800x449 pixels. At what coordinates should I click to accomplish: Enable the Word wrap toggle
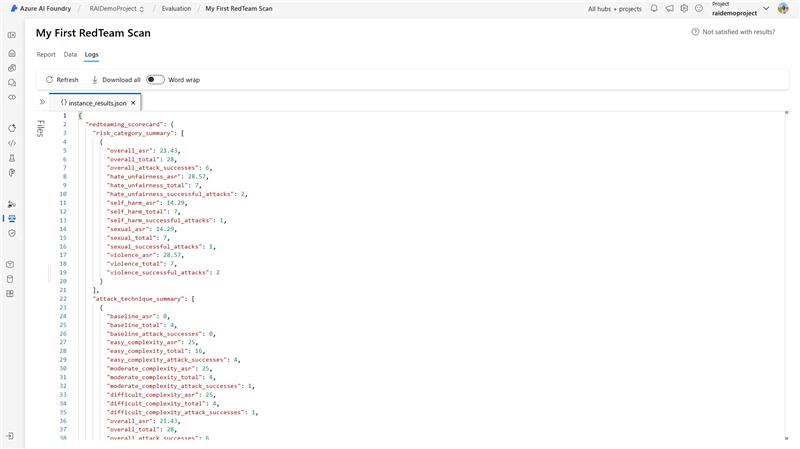(155, 80)
